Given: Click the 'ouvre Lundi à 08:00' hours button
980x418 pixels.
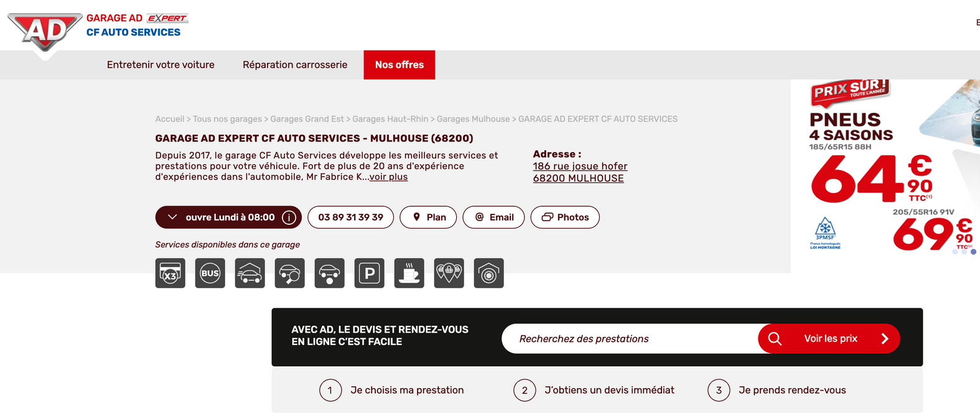Looking at the screenshot, I should click(228, 217).
